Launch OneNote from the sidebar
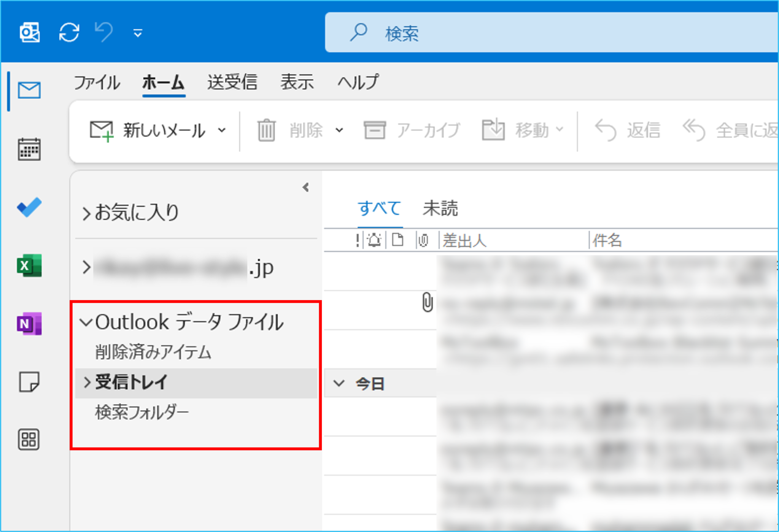 (x=29, y=324)
